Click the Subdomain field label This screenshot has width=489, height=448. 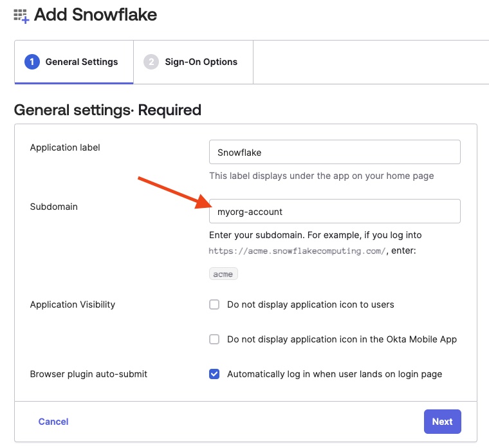click(x=53, y=207)
